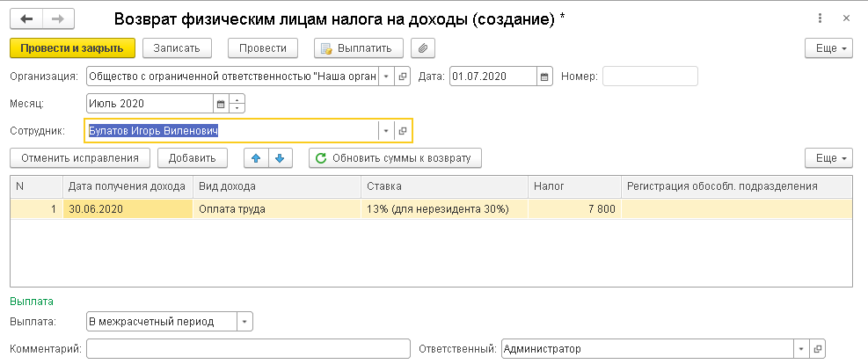Open the top Еще menu
The height and width of the screenshot is (364, 868).
[828, 48]
